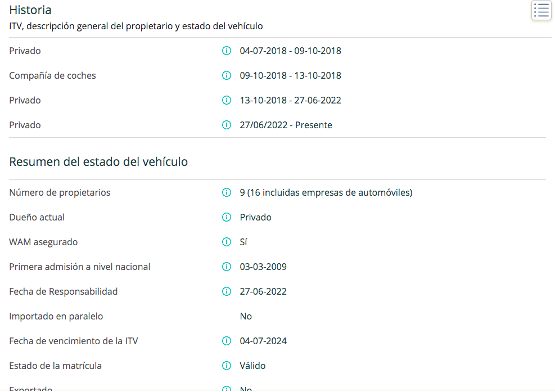Select the Resumen del estado del vehículo heading

pyautogui.click(x=98, y=162)
